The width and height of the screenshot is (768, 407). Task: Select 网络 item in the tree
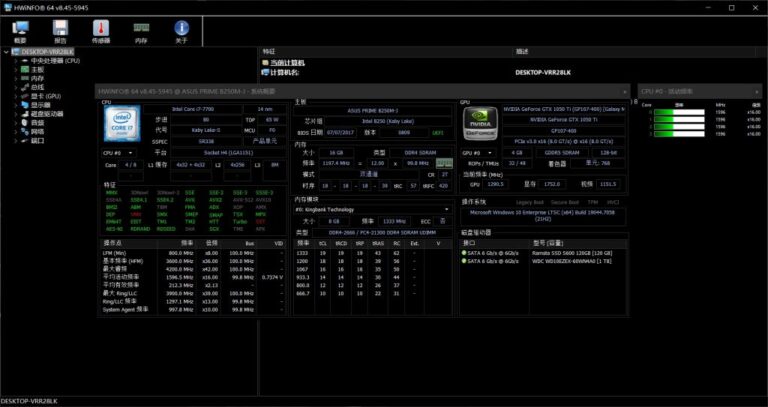38,131
